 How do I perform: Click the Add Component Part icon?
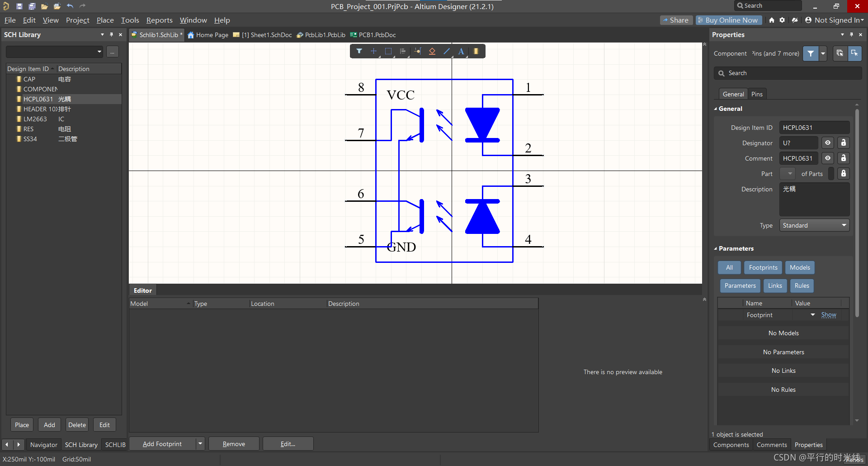[x=476, y=51]
